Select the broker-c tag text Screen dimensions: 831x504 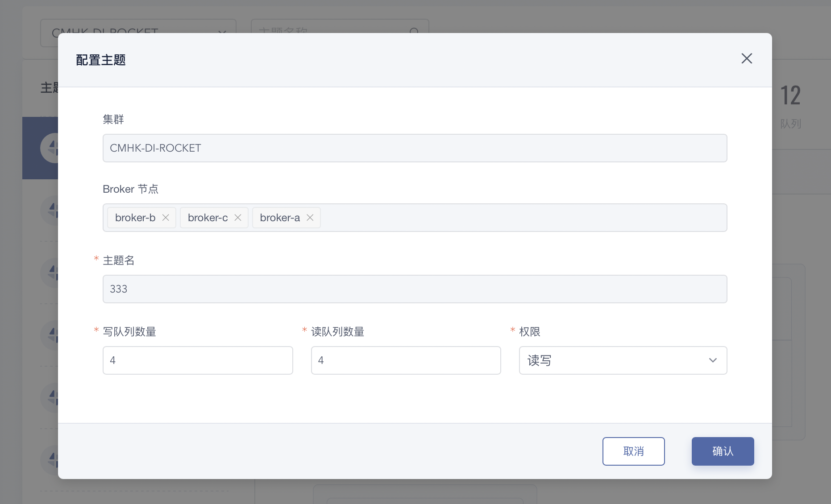208,218
